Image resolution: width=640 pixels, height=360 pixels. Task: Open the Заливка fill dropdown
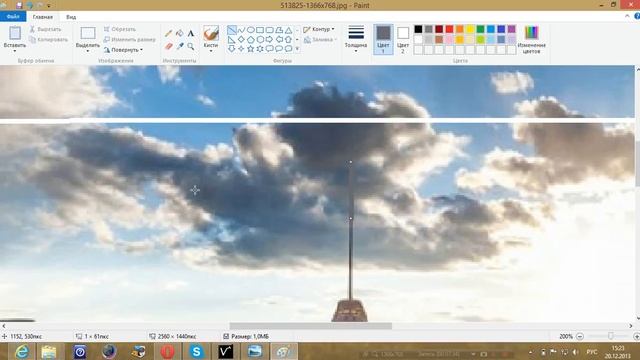[x=320, y=40]
